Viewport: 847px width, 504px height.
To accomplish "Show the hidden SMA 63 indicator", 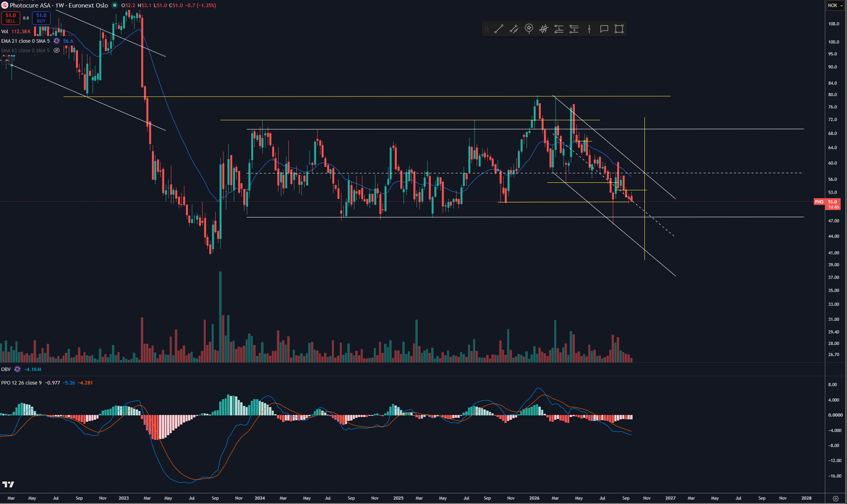I will [x=57, y=51].
